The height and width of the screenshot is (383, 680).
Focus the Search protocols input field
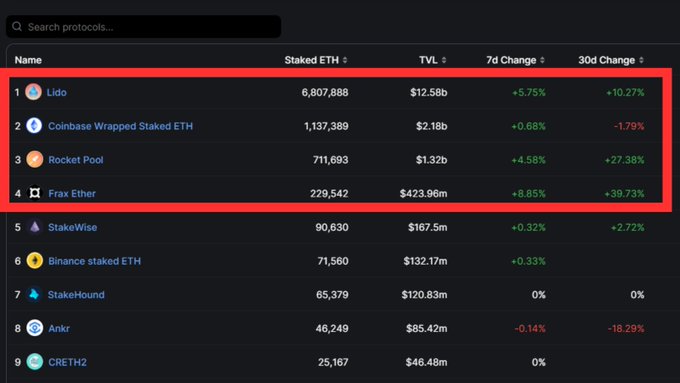(144, 27)
